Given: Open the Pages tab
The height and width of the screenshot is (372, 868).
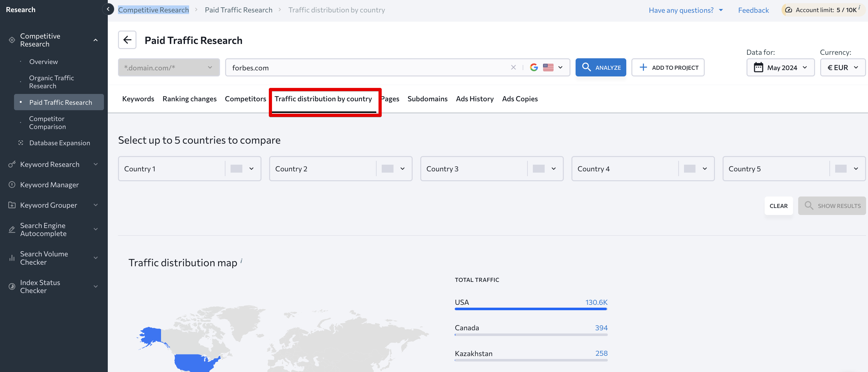Looking at the screenshot, I should point(391,99).
